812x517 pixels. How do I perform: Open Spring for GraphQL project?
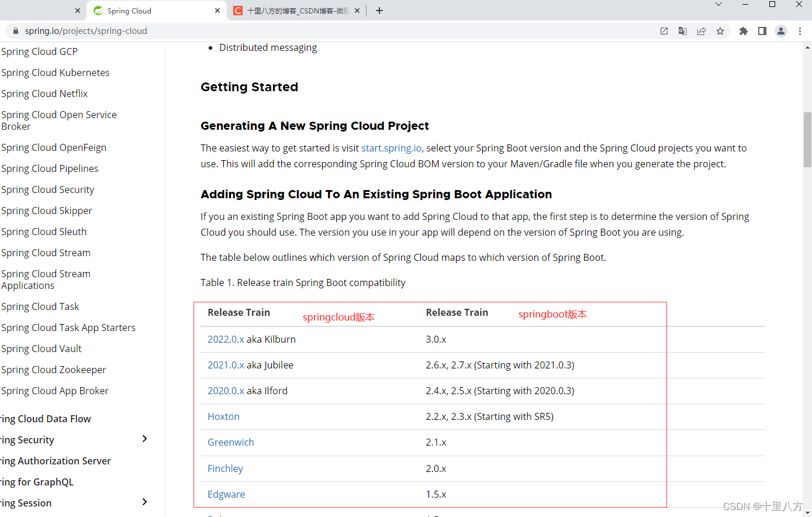click(x=37, y=482)
